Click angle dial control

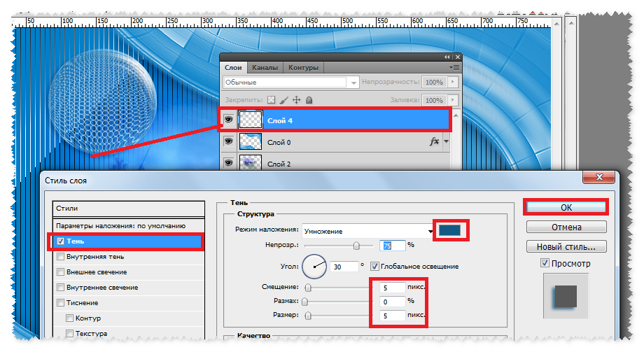pos(314,266)
